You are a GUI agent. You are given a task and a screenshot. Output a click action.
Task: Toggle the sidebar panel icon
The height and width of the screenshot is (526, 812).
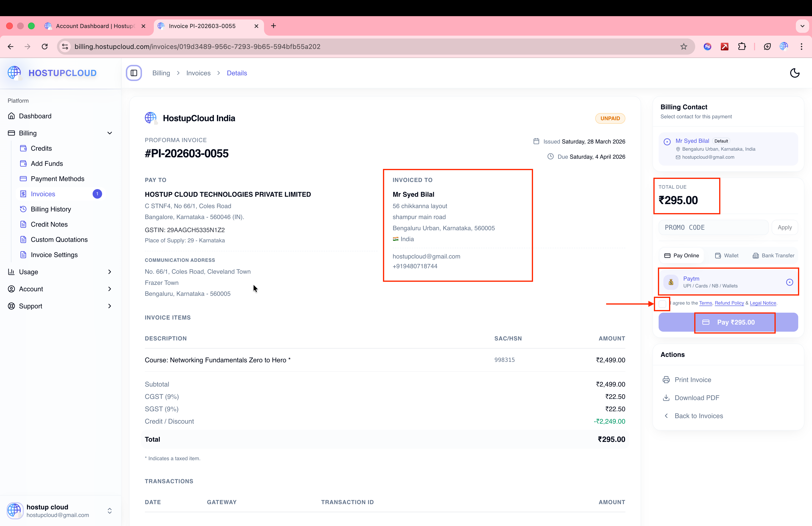click(x=134, y=73)
